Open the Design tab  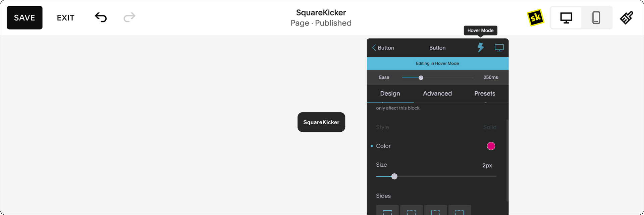[x=390, y=93]
